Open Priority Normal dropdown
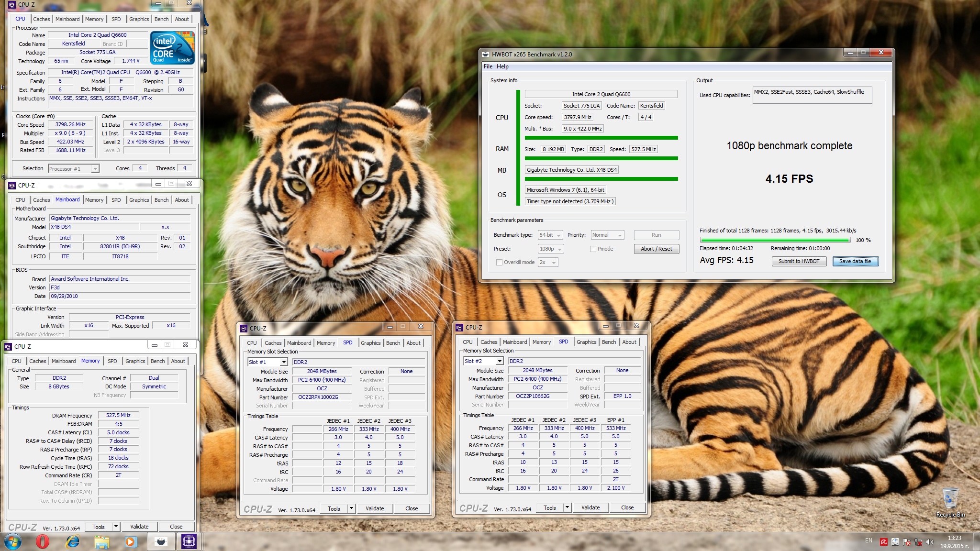Viewport: 980px width, 551px height. (x=607, y=235)
